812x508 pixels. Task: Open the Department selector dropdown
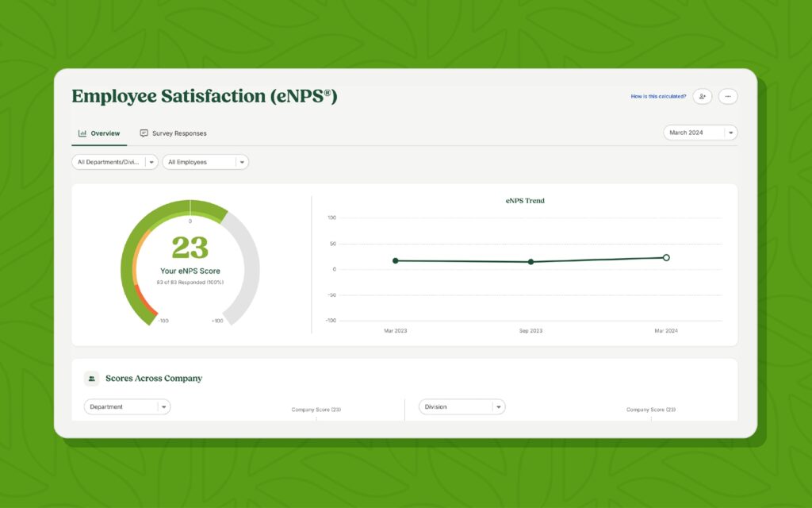(128, 407)
